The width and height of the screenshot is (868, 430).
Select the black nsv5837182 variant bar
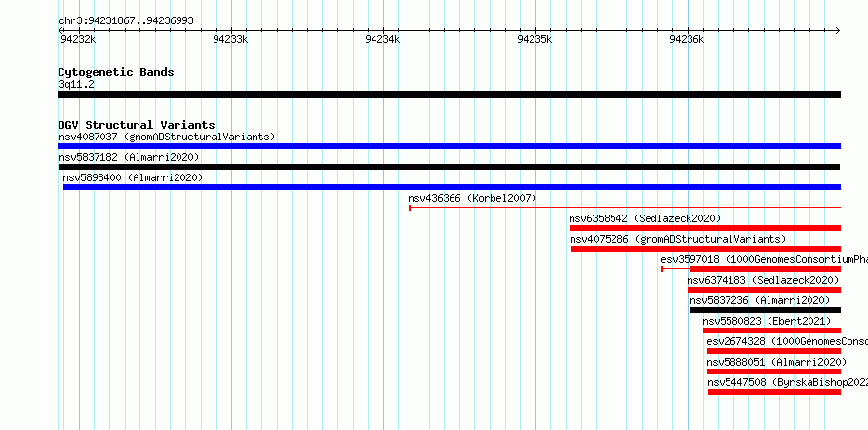click(449, 167)
